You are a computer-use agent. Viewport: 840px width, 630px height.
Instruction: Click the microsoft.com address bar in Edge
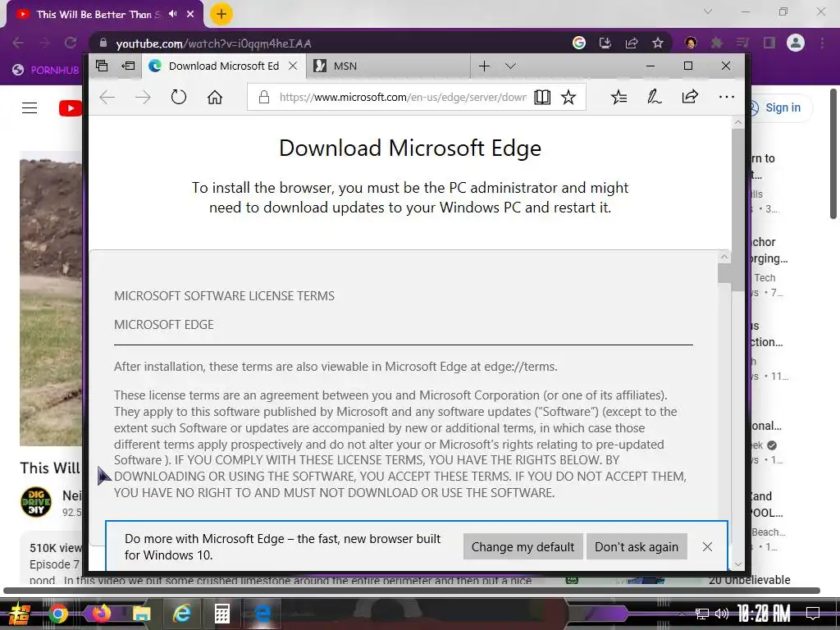pos(402,97)
